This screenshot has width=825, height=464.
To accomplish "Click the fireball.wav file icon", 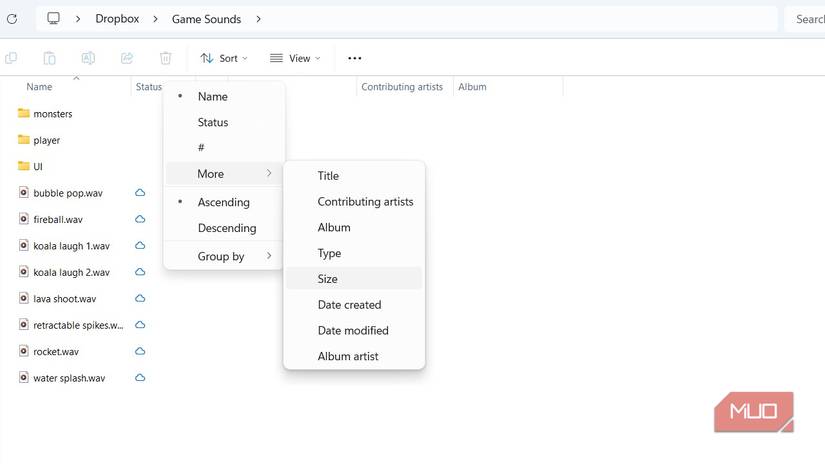I will 24,218.
